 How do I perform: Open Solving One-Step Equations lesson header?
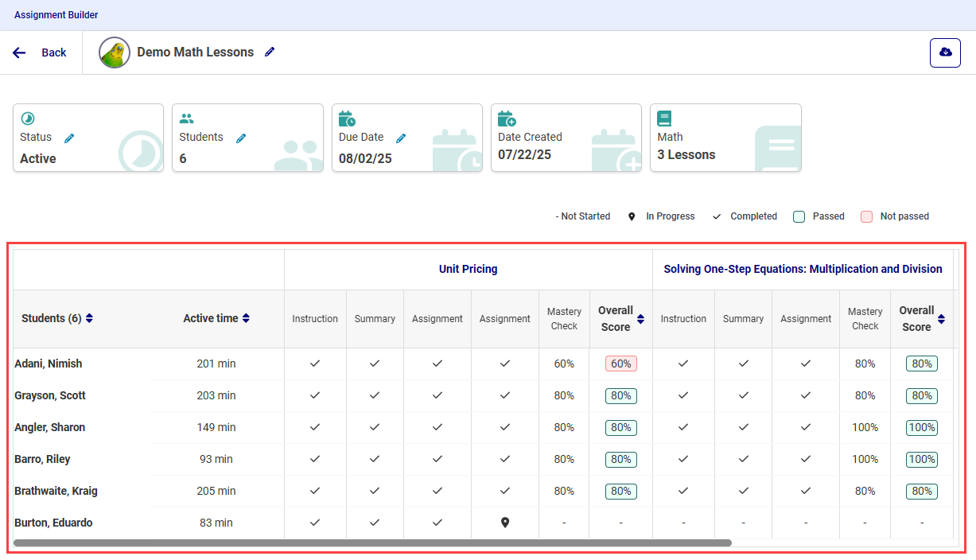pos(803,269)
